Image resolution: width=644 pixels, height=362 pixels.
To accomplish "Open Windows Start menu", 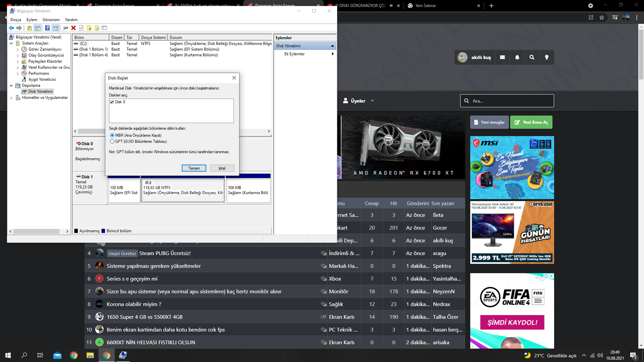I will 8,355.
